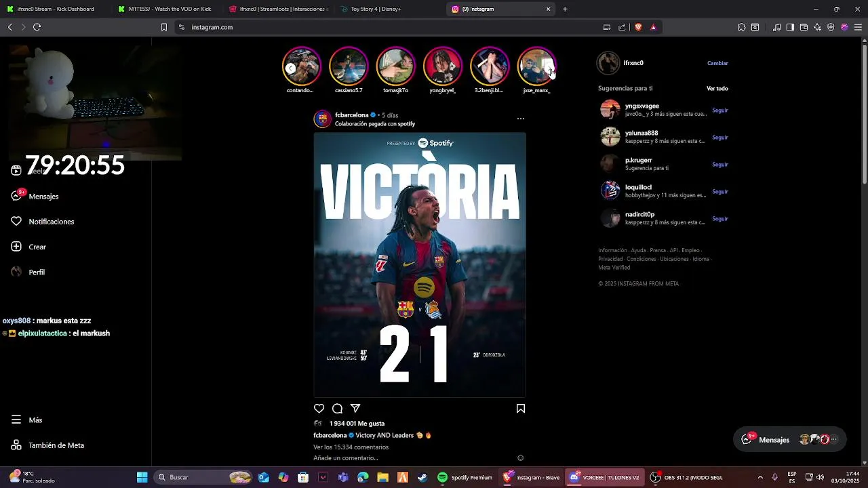
Task: Open the Windows Start menu
Action: coord(142,477)
